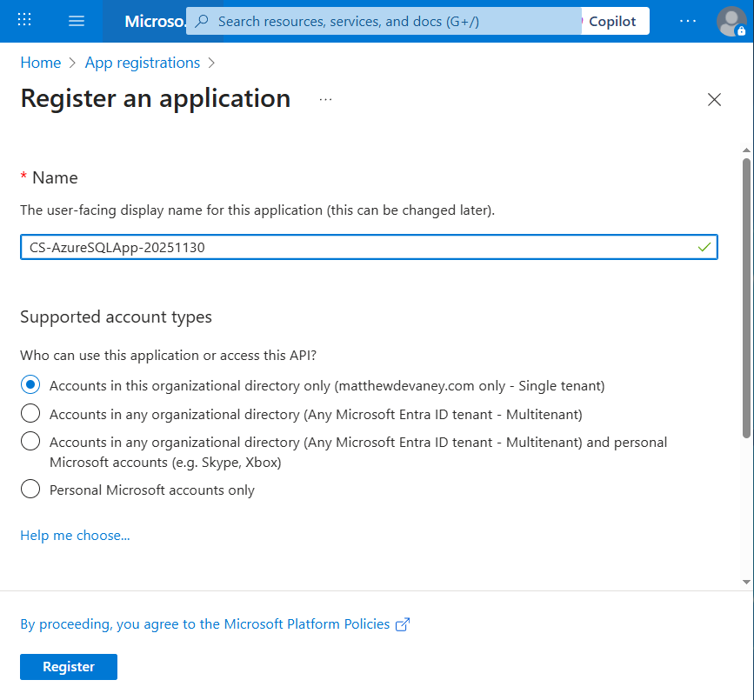The image size is (754, 700).
Task: Select Single tenant account type
Action: (x=30, y=384)
